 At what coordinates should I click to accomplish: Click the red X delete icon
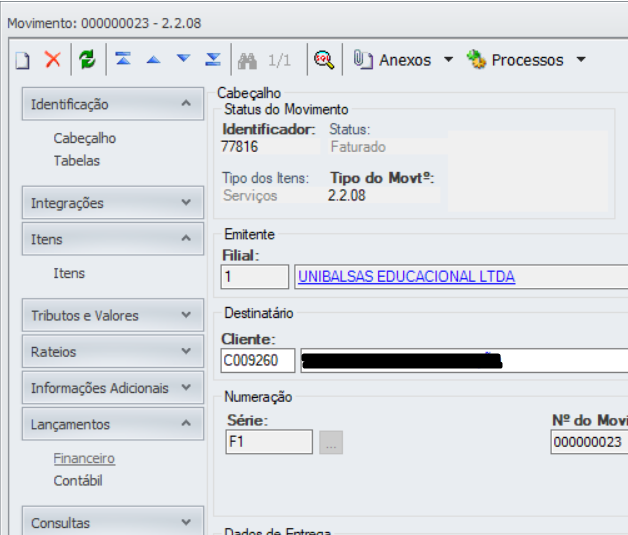[x=53, y=60]
